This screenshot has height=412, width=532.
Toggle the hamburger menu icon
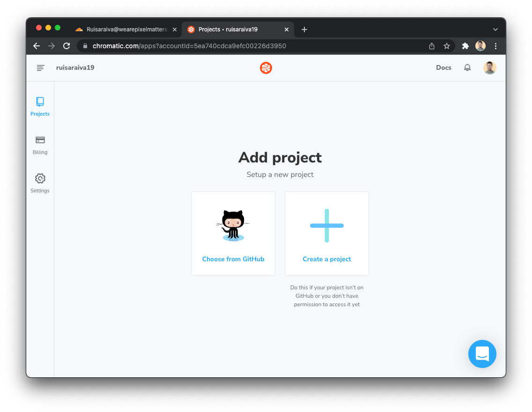40,68
